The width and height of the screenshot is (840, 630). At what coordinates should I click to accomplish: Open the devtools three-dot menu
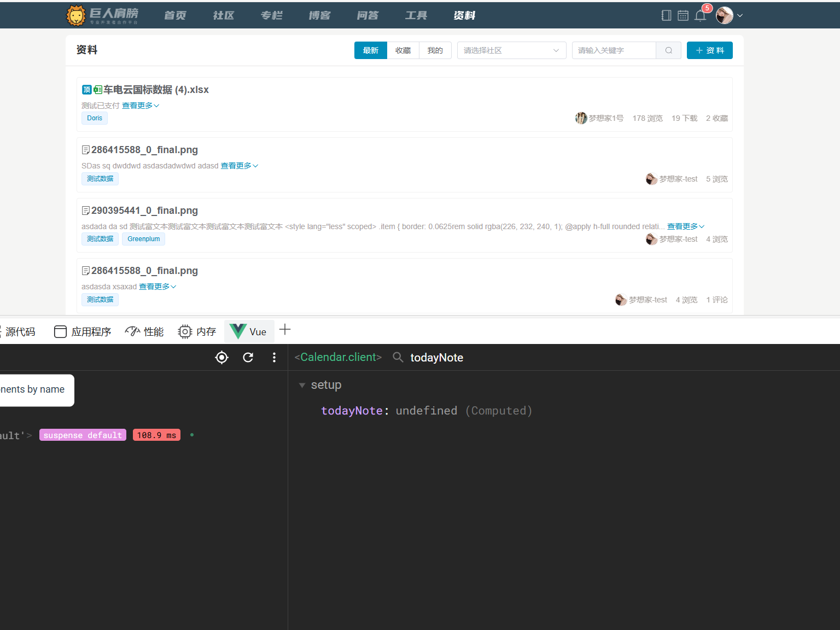(x=274, y=358)
